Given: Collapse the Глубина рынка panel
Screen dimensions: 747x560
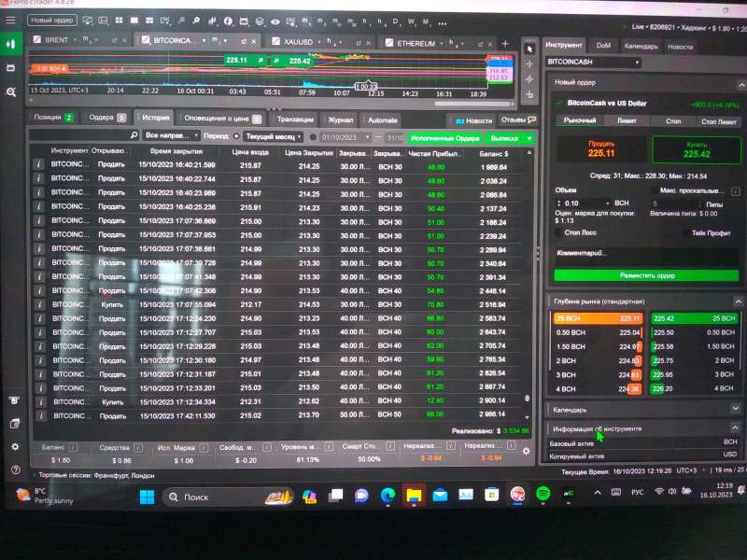Looking at the screenshot, I should (738, 301).
